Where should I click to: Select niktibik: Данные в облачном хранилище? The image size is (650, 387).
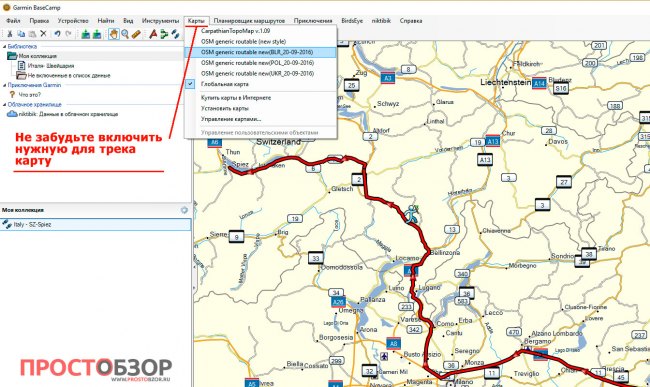tap(68, 114)
